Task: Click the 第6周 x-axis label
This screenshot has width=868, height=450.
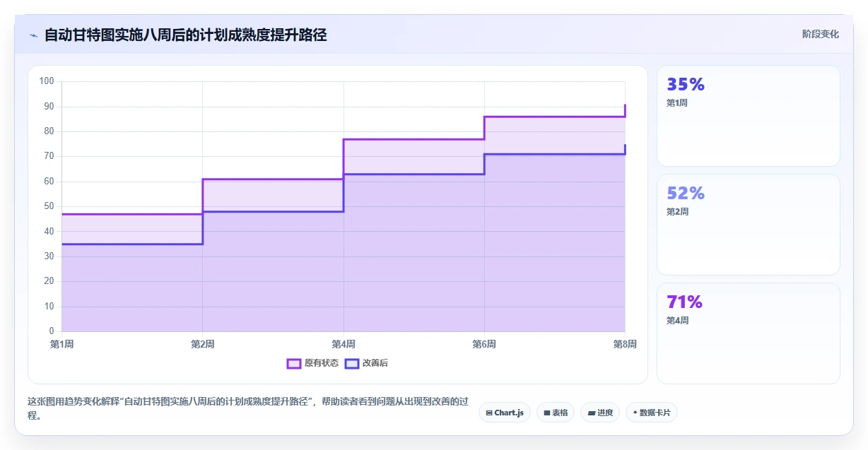Action: 484,344
